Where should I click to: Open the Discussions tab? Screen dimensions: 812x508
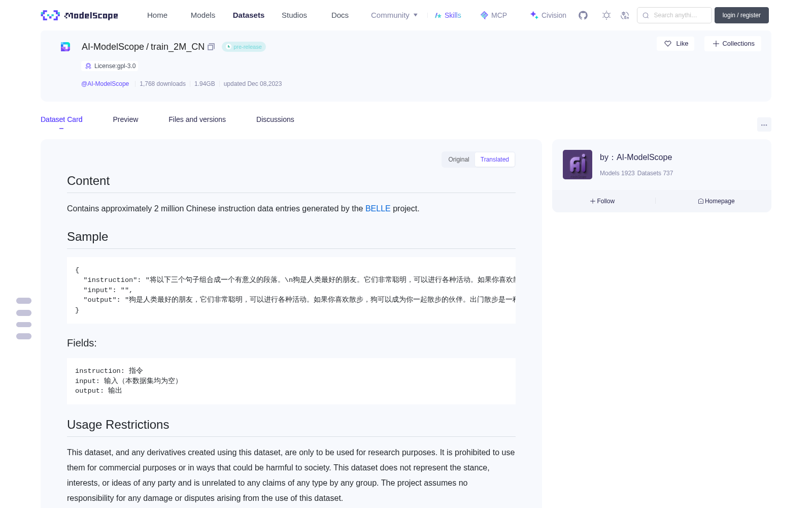275,119
